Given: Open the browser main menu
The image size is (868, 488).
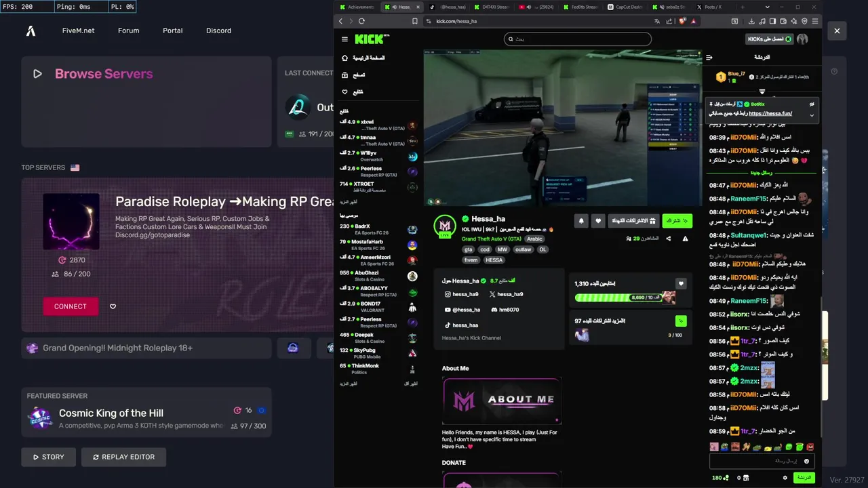Looking at the screenshot, I should [815, 21].
